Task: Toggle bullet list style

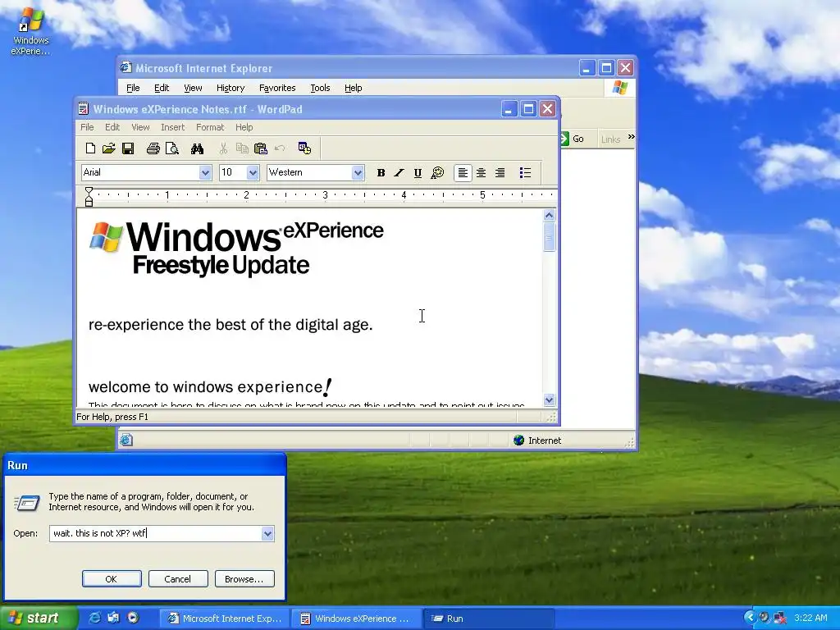Action: (525, 172)
